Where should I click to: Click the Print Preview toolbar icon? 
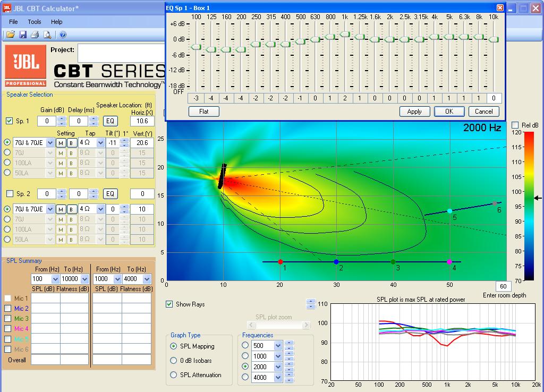point(47,35)
